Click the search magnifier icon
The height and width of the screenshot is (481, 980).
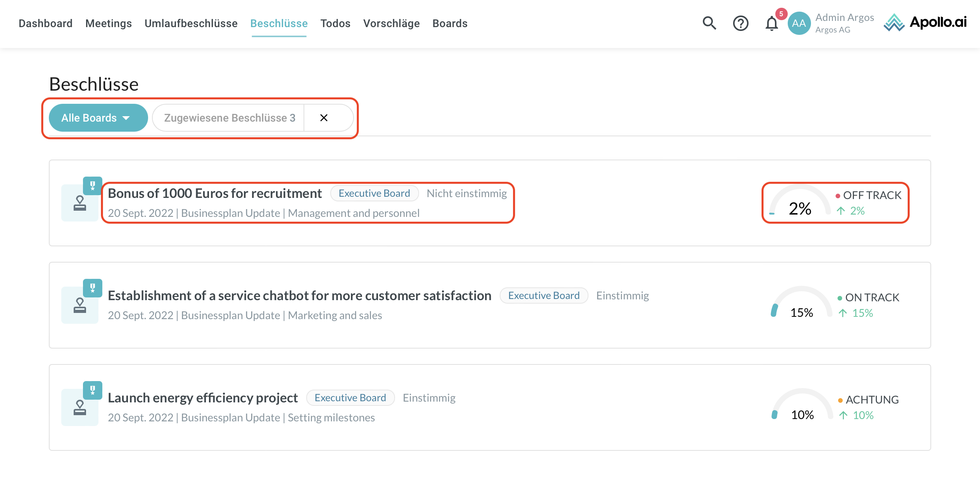[709, 23]
